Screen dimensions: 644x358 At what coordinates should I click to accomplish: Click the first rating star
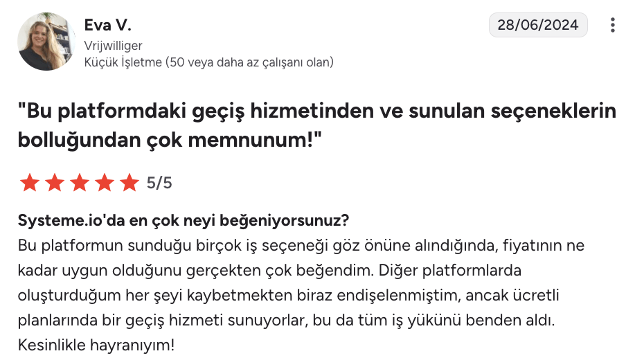coord(30,183)
